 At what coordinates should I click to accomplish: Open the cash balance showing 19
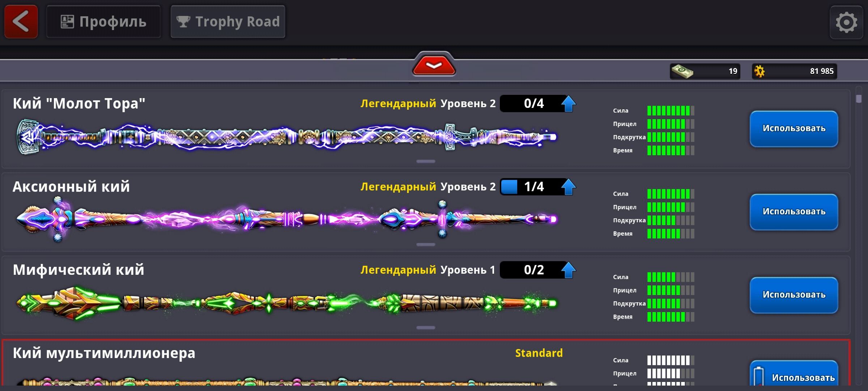click(705, 71)
